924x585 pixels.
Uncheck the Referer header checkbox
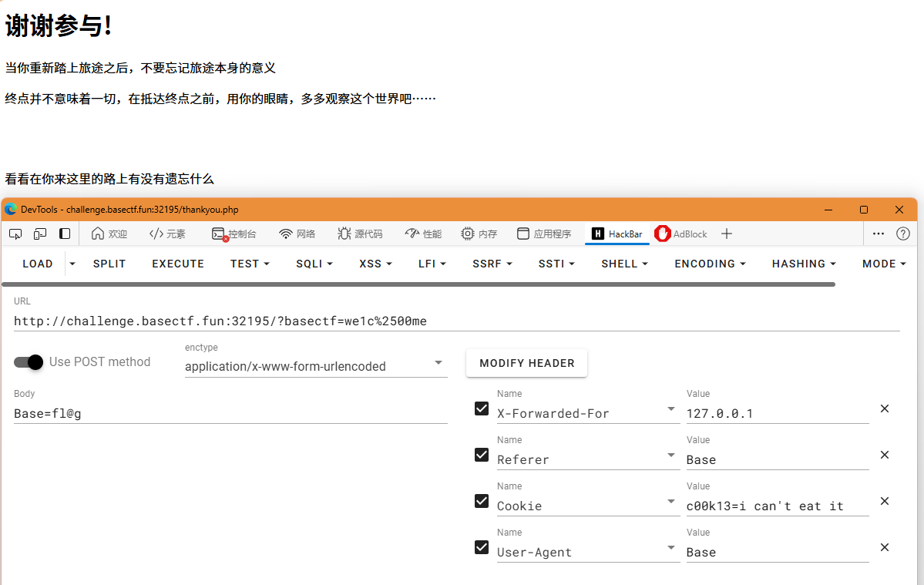point(482,455)
